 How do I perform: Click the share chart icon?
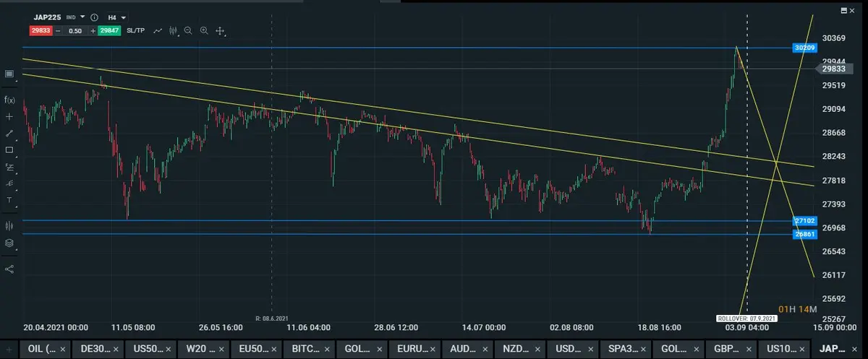(x=9, y=269)
